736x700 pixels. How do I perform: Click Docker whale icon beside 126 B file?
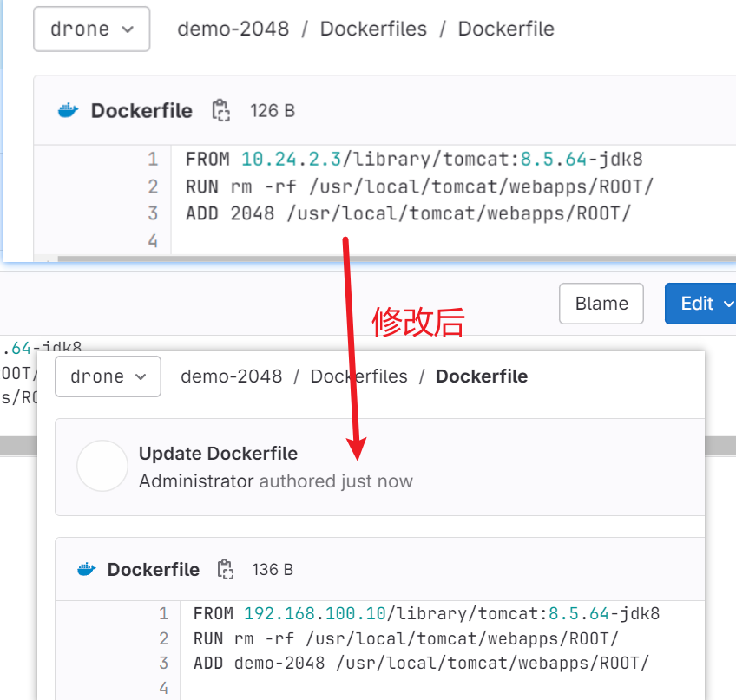click(x=68, y=111)
